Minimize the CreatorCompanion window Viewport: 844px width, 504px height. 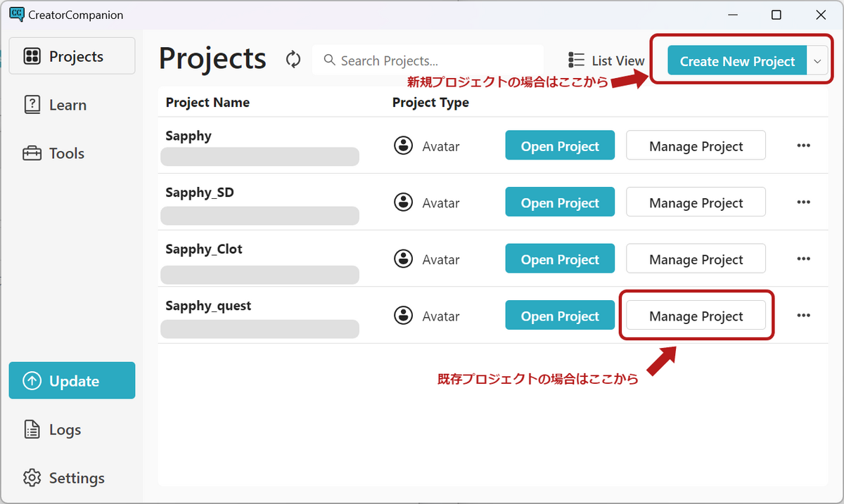tap(733, 15)
